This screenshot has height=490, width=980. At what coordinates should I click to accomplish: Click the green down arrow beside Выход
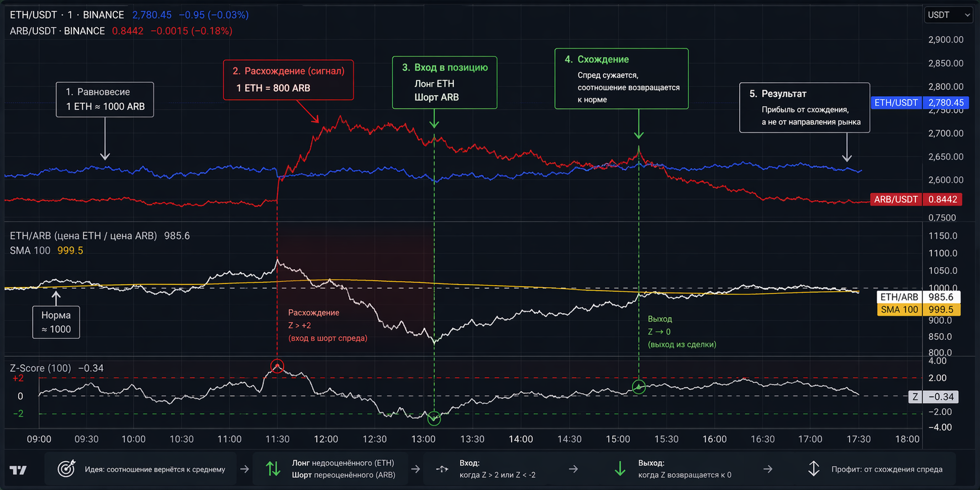pyautogui.click(x=620, y=469)
